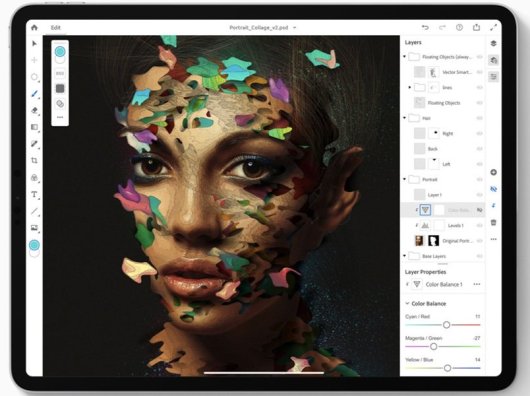The width and height of the screenshot is (530, 396).
Task: Collapse the Portrait group
Action: (x=405, y=179)
